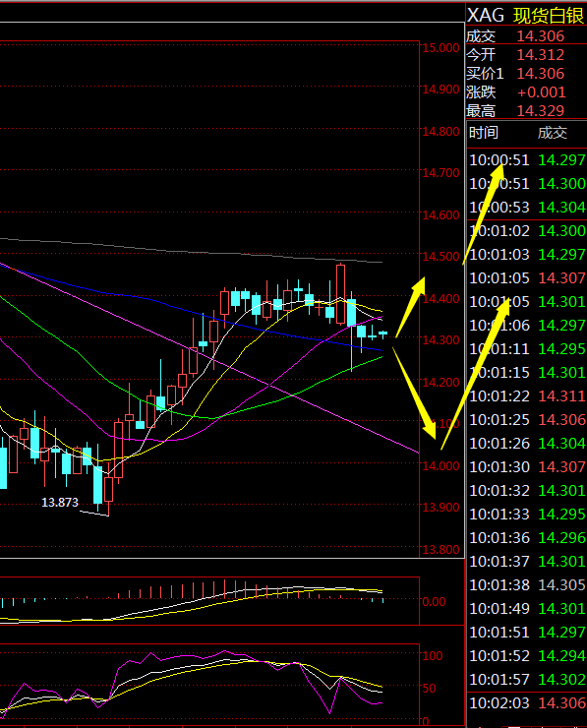587x728 pixels.
Task: Click the MACD histogram panel
Action: pyautogui.click(x=209, y=601)
